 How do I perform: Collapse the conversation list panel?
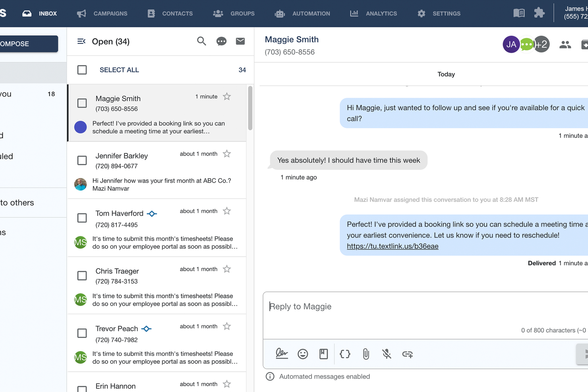81,41
